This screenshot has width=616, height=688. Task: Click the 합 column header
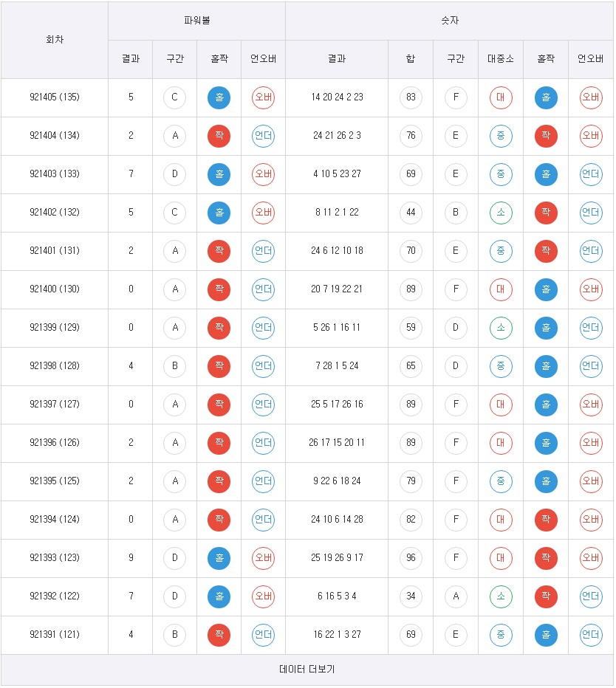tap(411, 59)
